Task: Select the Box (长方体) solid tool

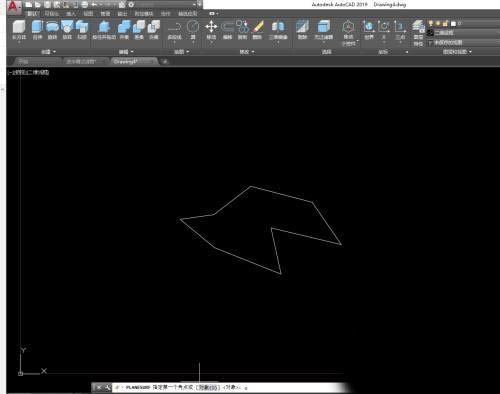Action: coord(19,30)
